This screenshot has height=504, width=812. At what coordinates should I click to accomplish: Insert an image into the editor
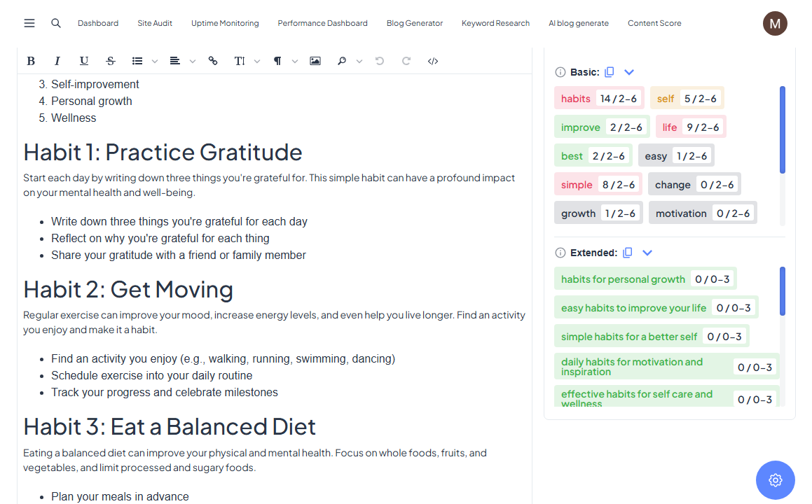315,61
